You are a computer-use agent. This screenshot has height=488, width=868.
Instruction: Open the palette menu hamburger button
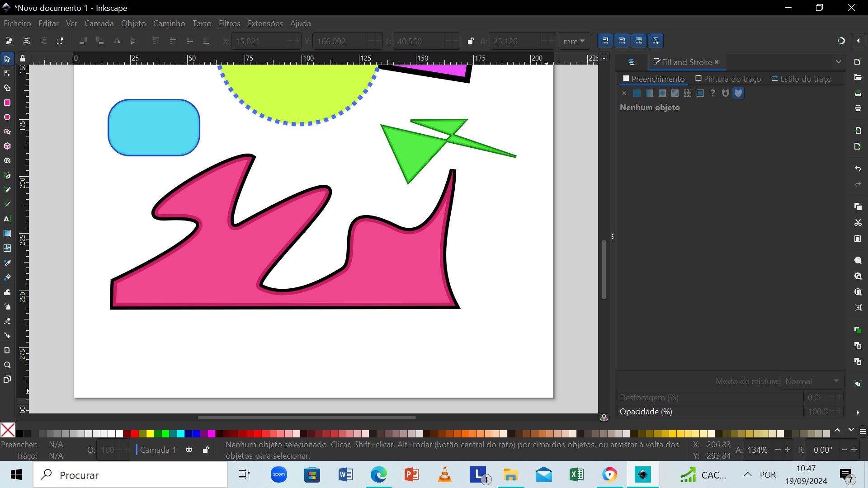(x=863, y=432)
